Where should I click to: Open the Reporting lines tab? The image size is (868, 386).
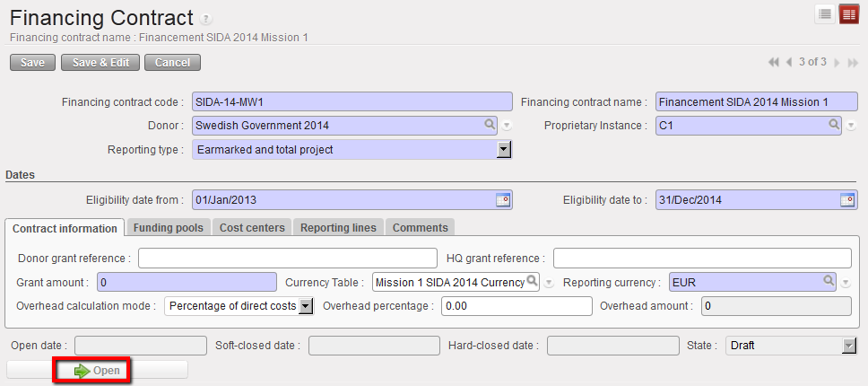[338, 227]
